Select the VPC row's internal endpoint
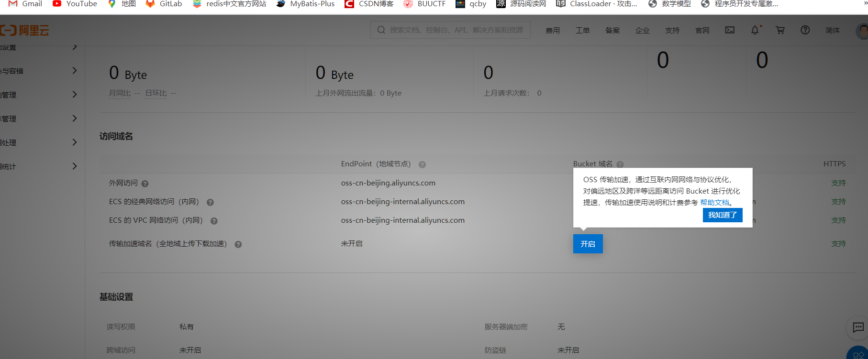 click(402, 220)
